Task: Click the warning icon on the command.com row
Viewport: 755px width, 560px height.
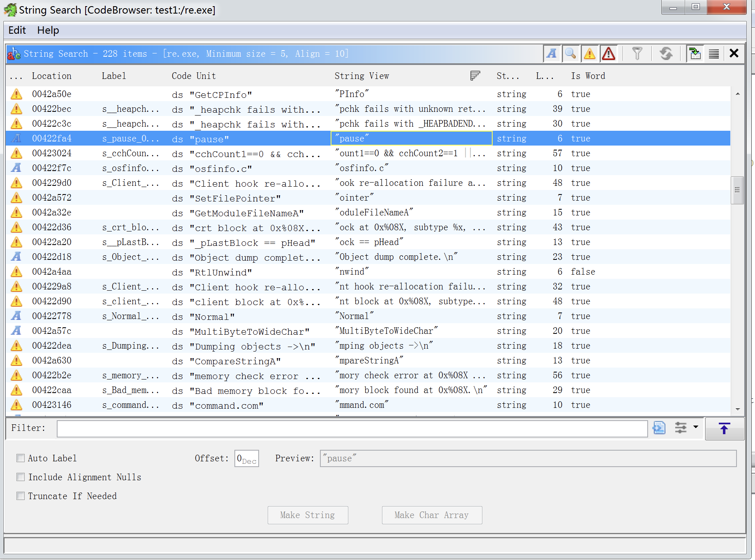Action: (16, 405)
